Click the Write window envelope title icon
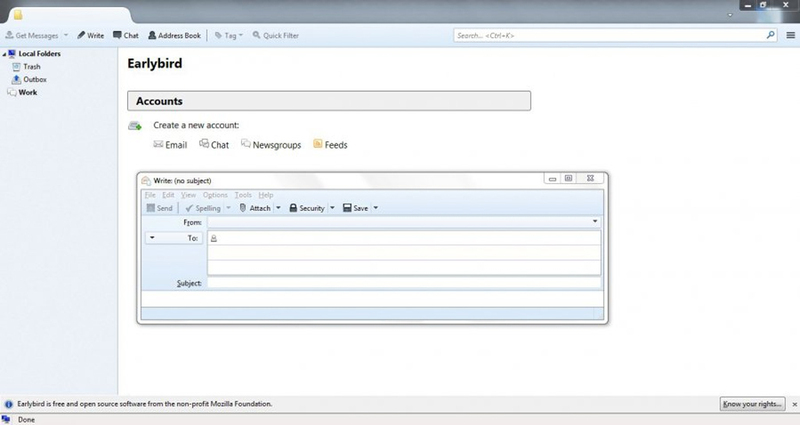This screenshot has height=425, width=800. click(146, 181)
